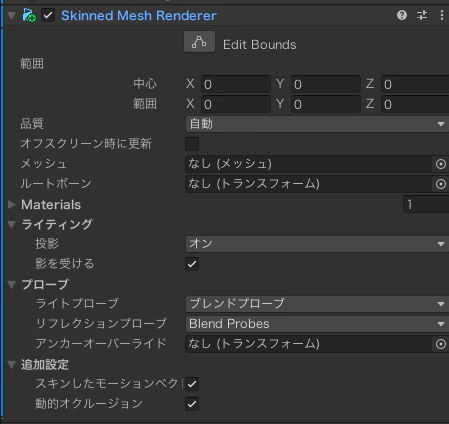Click the 中心 X value field
Screen dimensions: 449x424
click(236, 84)
